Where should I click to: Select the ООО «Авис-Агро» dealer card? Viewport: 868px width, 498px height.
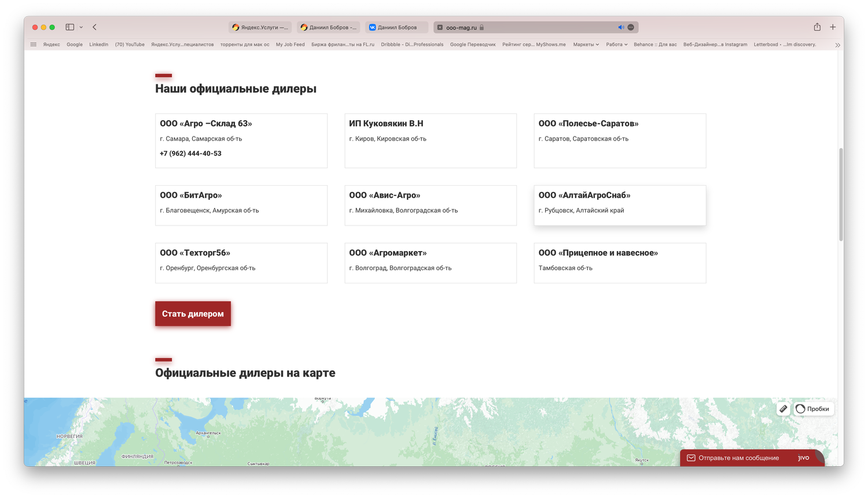(431, 205)
